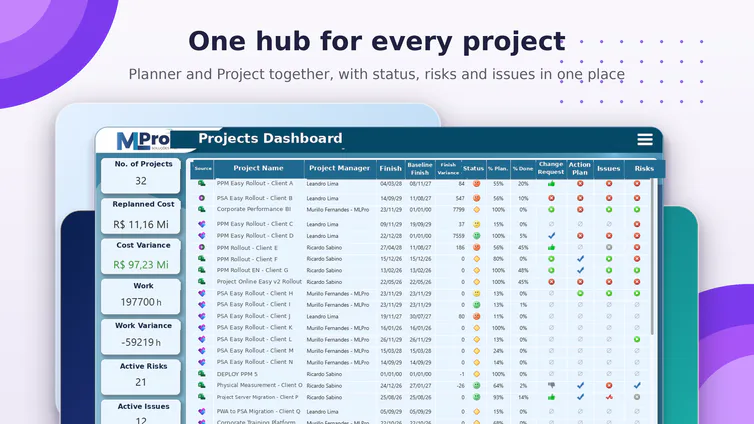754x424 pixels.
Task: Select the Cost Variance card
Action: pyautogui.click(x=141, y=256)
